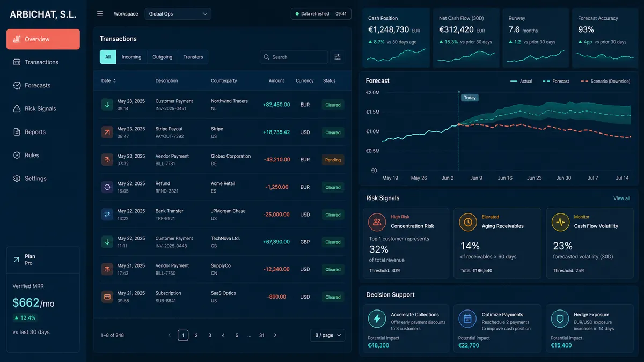Open the 8 / page dropdown

click(x=327, y=335)
